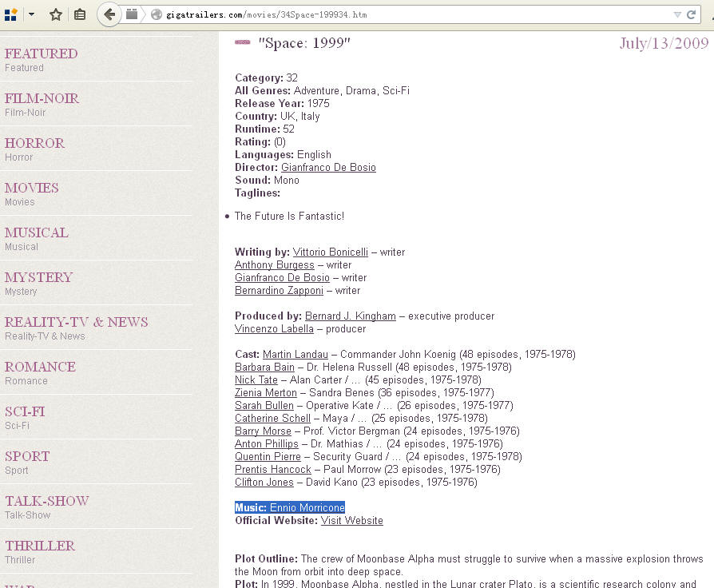Open the REALITY-TV & NEWS category
The height and width of the screenshot is (588, 714).
click(x=77, y=322)
